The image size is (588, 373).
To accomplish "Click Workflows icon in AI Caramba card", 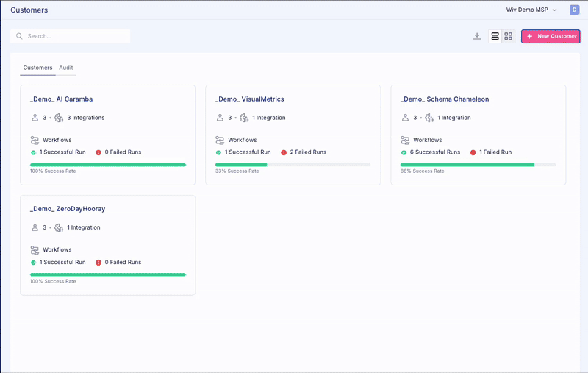I will [35, 140].
